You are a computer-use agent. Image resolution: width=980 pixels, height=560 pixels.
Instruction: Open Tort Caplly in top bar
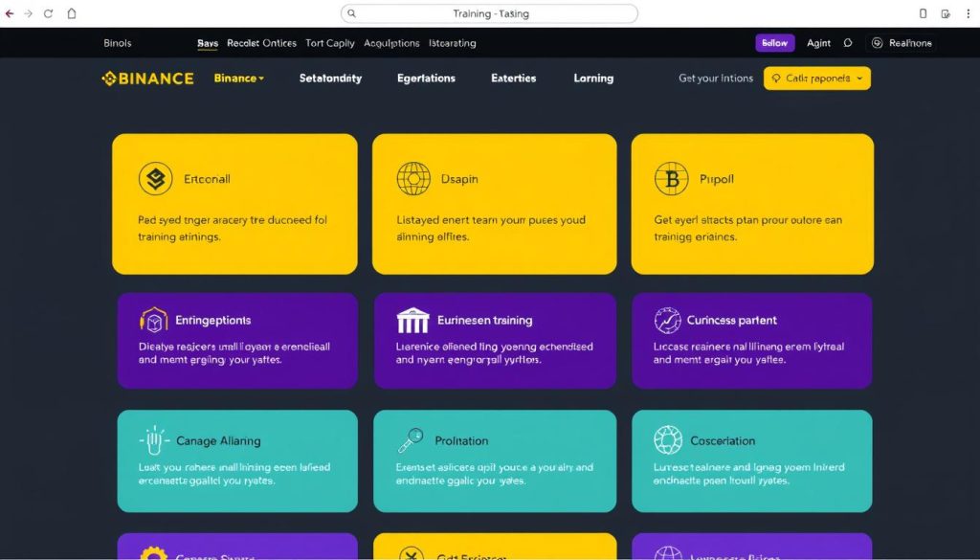point(330,43)
